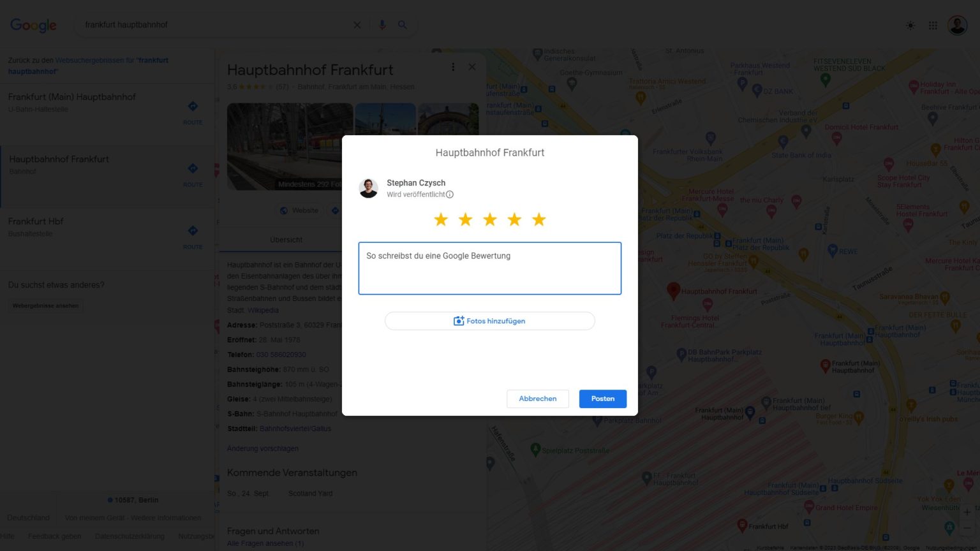Select the fourth rating star

[x=514, y=219]
